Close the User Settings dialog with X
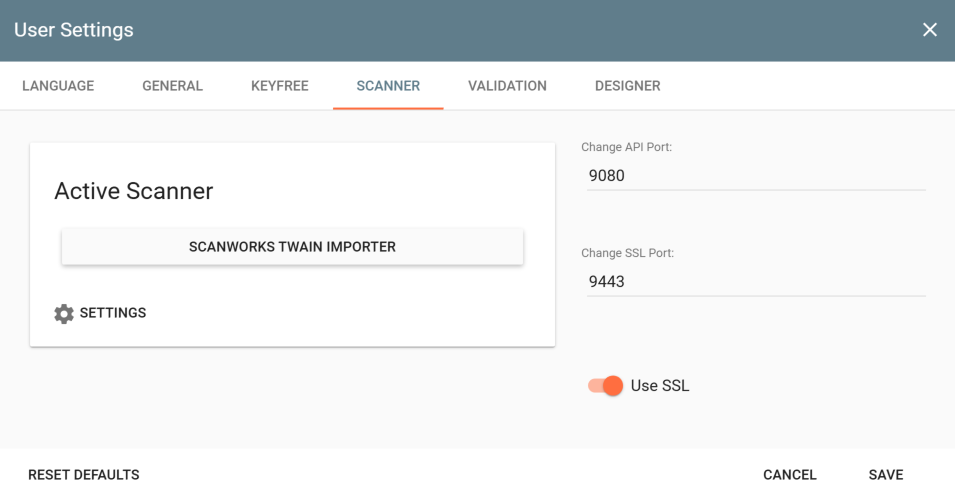This screenshot has height=498, width=955. [x=929, y=30]
